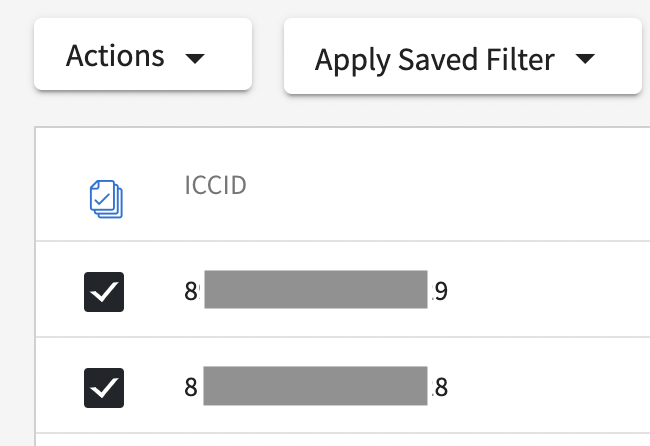Click the caret beside Actions

tap(195, 58)
